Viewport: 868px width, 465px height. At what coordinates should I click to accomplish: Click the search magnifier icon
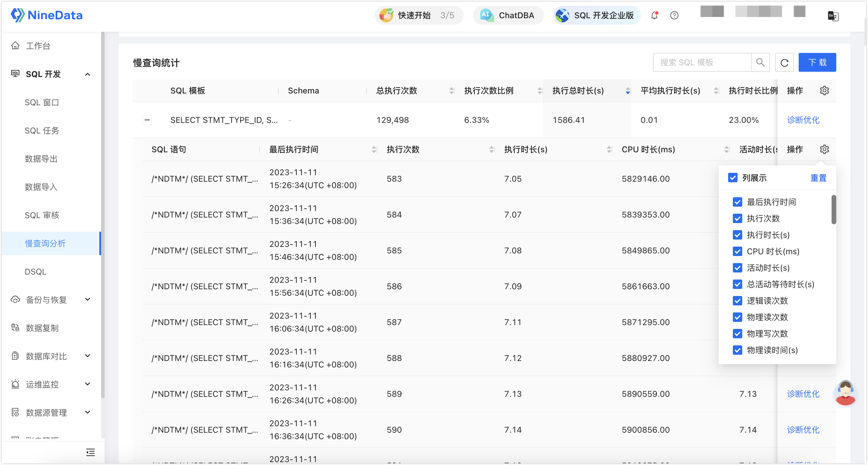click(760, 62)
